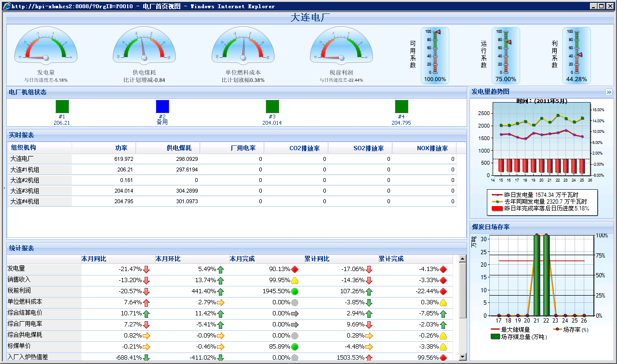Click the SO2排放率 column header

360,148
